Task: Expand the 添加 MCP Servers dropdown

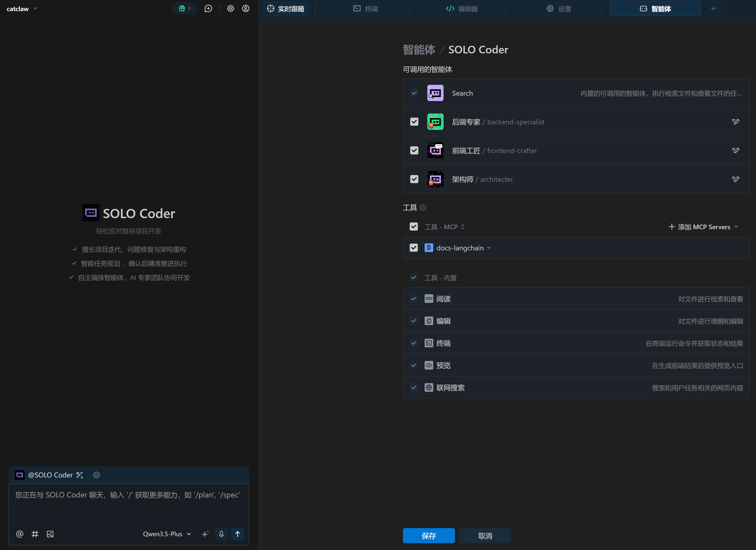Action: point(703,227)
